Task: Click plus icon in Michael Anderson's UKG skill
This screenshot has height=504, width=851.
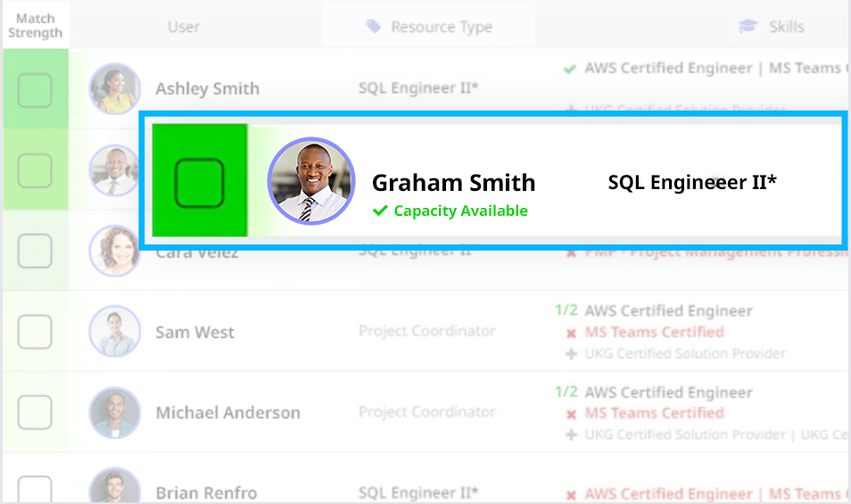Action: coord(571,435)
